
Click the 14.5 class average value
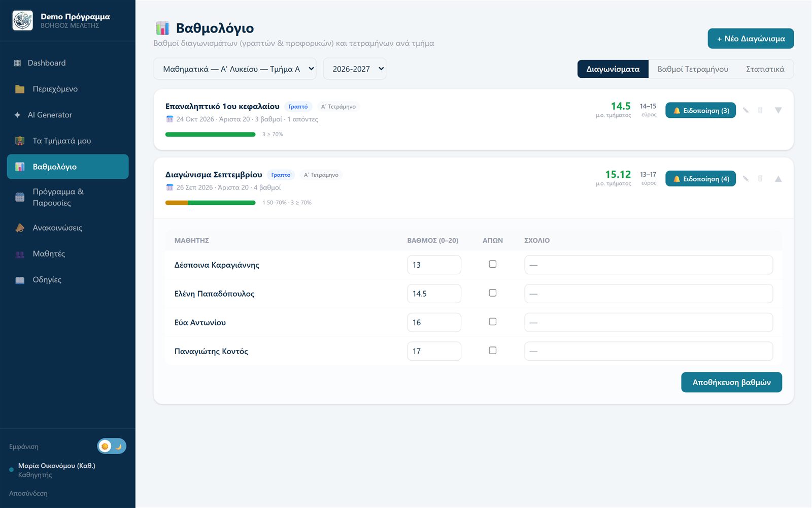[x=621, y=106]
